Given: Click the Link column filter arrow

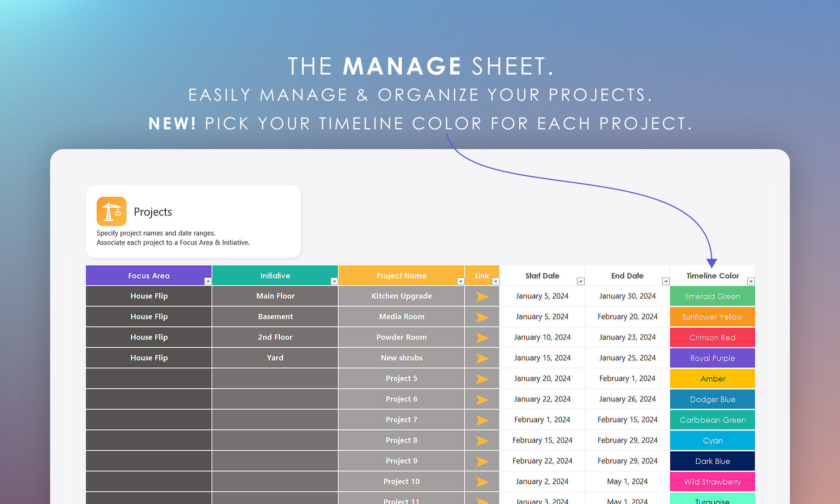Looking at the screenshot, I should (x=495, y=281).
